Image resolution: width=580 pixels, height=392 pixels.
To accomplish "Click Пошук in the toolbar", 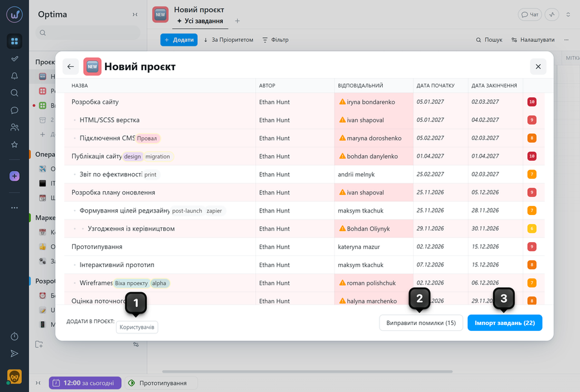I will pyautogui.click(x=489, y=40).
